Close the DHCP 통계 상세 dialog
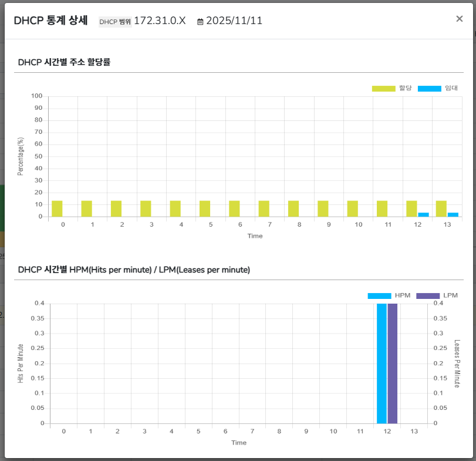The height and width of the screenshot is (461, 476). pos(459,19)
